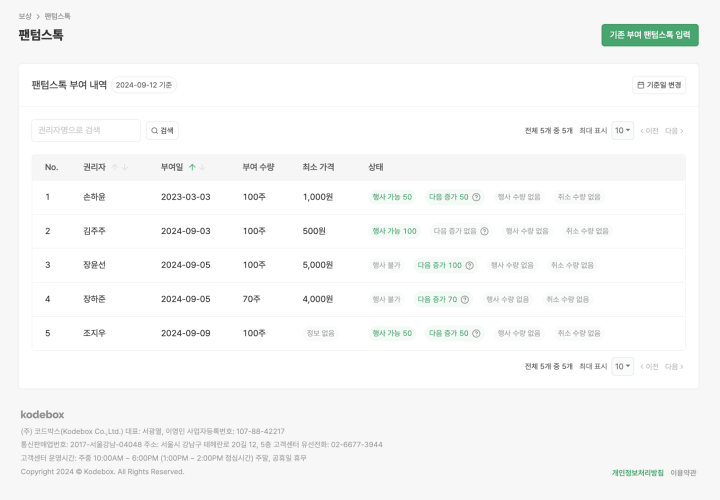The width and height of the screenshot is (720, 500).
Task: Sort 권리자 column ascending arrow
Action: coord(115,167)
